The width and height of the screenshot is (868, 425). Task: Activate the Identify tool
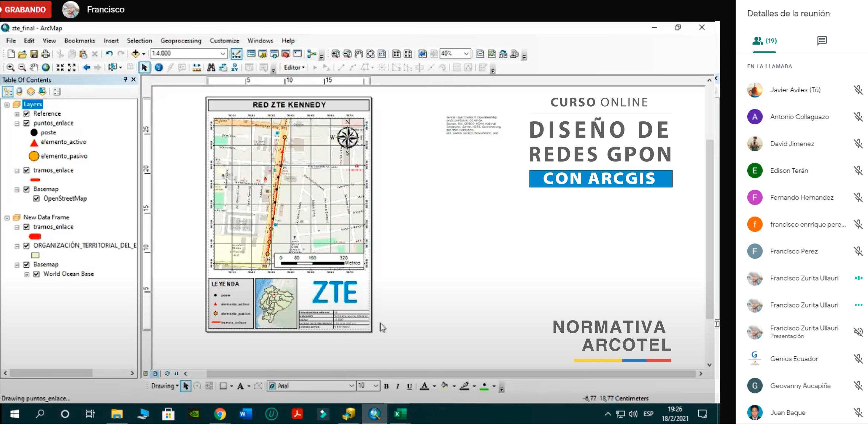click(x=159, y=67)
